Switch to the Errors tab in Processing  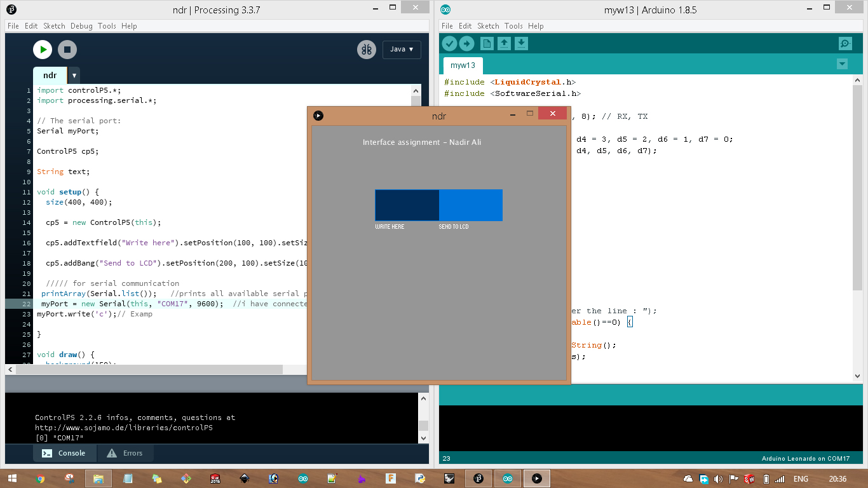point(125,453)
